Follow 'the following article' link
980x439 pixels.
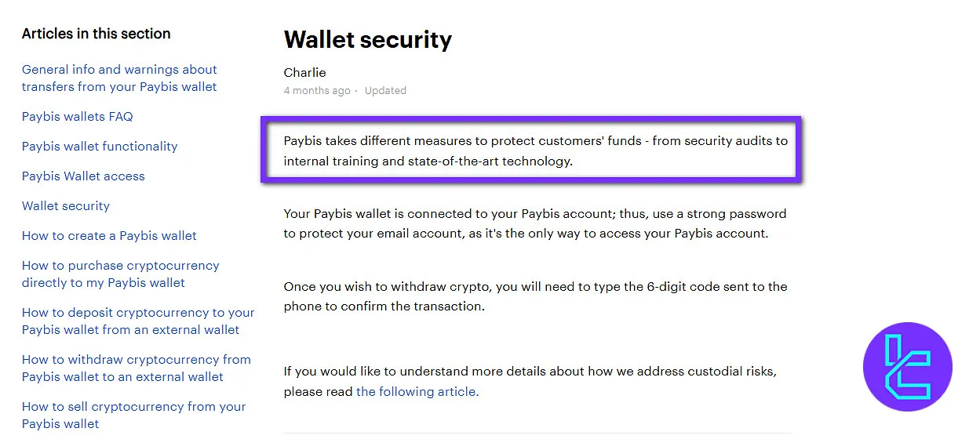click(417, 391)
